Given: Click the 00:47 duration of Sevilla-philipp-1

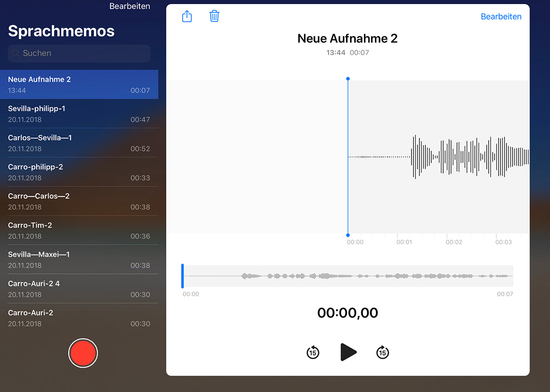Looking at the screenshot, I should [x=140, y=120].
